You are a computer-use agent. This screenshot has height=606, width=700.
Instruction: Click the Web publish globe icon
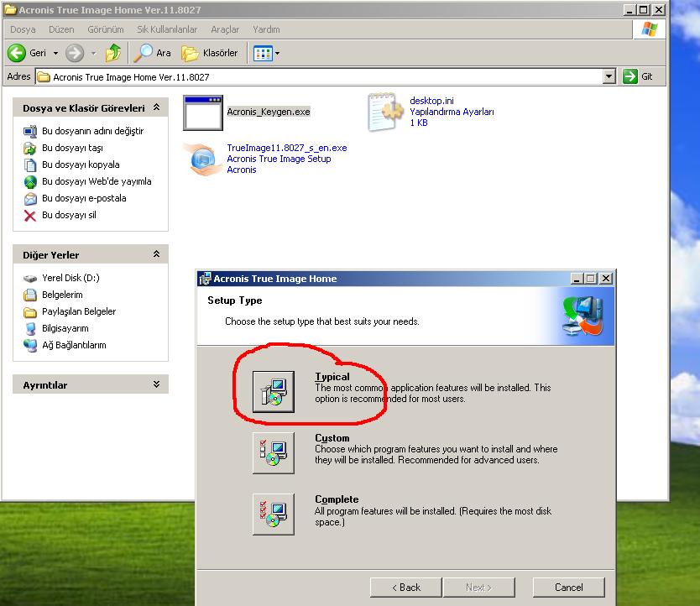[x=30, y=182]
